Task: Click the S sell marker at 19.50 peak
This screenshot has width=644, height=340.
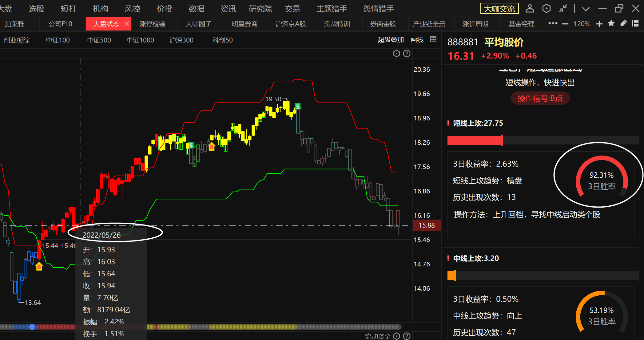Action: tap(298, 107)
